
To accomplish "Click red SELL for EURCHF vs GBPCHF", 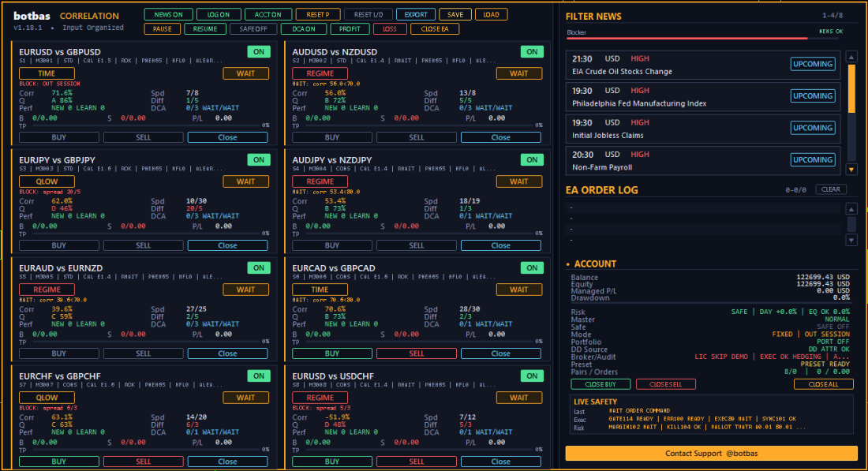I will tap(144, 461).
